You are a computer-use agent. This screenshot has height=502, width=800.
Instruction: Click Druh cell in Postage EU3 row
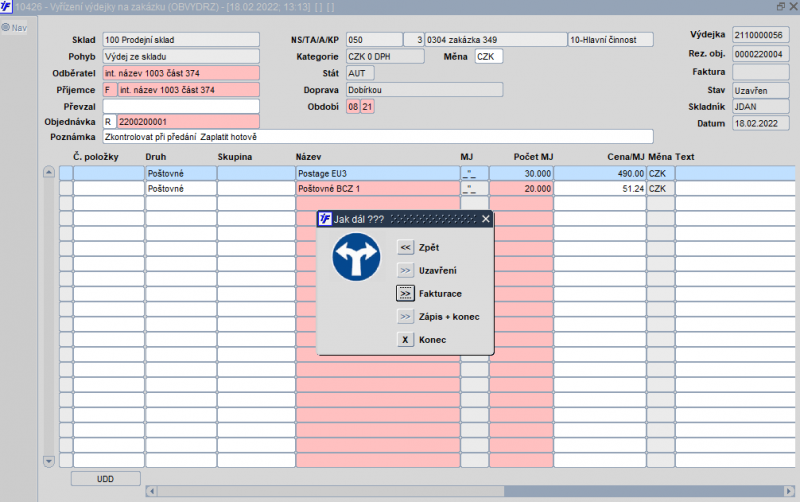coord(181,173)
